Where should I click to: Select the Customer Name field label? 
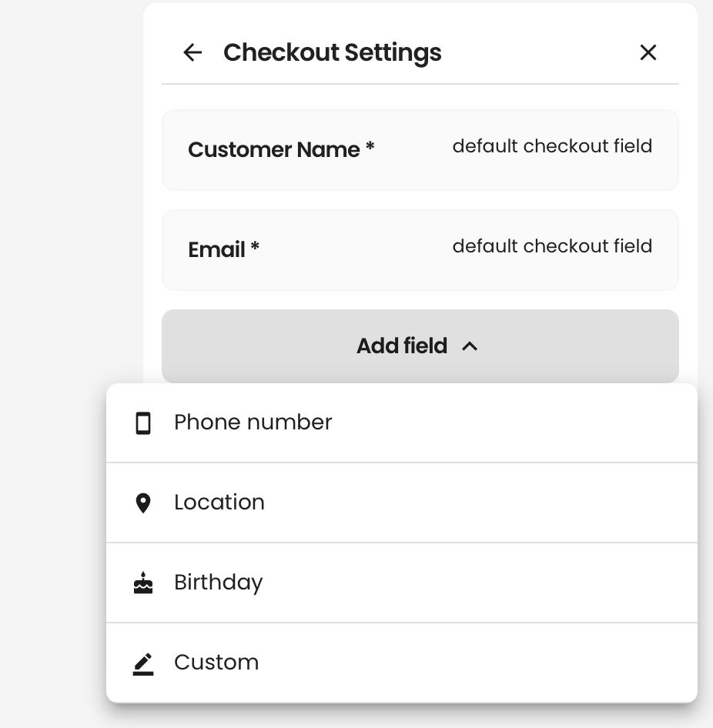273,150
